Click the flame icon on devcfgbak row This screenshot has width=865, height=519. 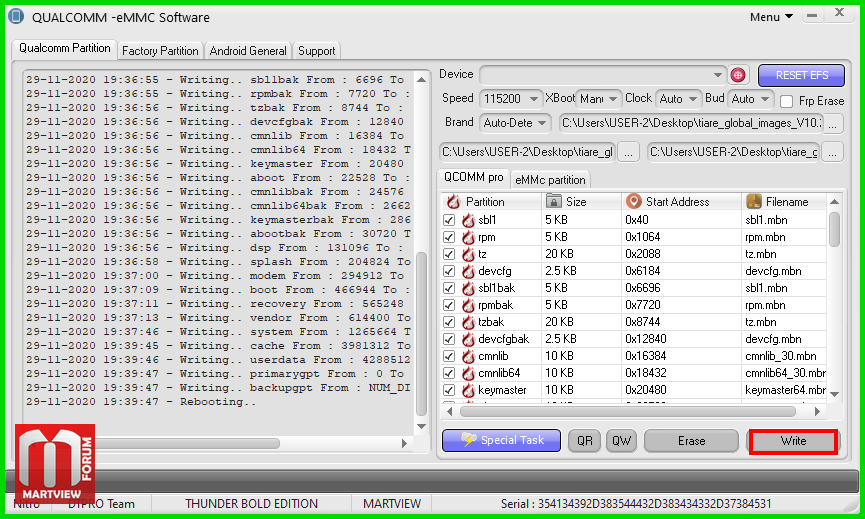(x=468, y=339)
